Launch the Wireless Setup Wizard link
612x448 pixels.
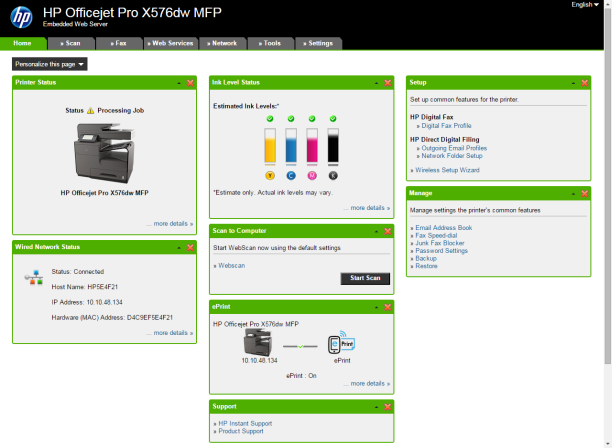(447, 170)
